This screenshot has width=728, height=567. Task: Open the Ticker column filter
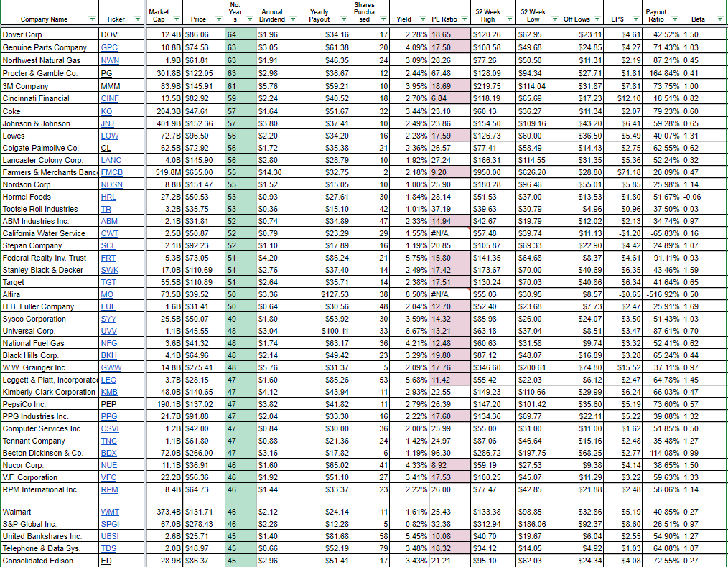(x=137, y=19)
